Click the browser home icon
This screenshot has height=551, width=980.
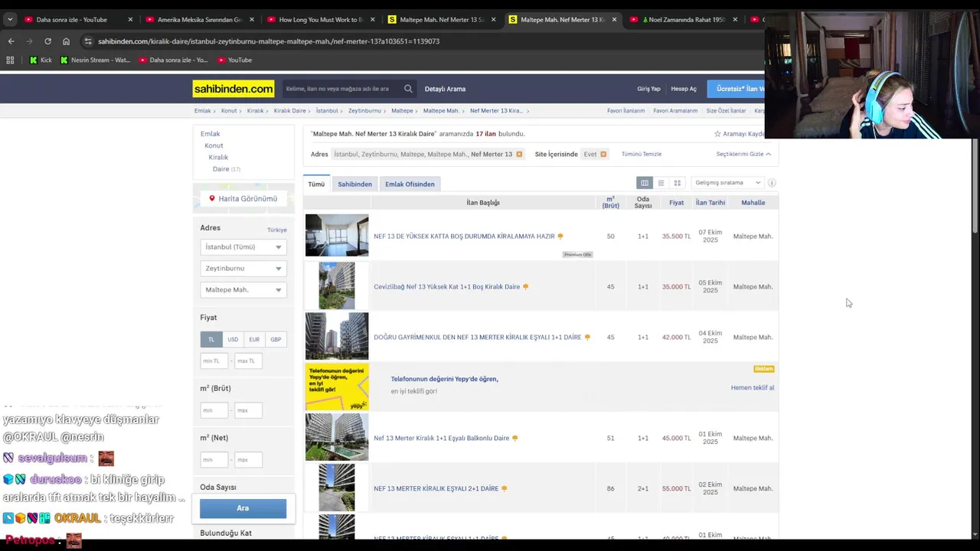[x=66, y=41]
